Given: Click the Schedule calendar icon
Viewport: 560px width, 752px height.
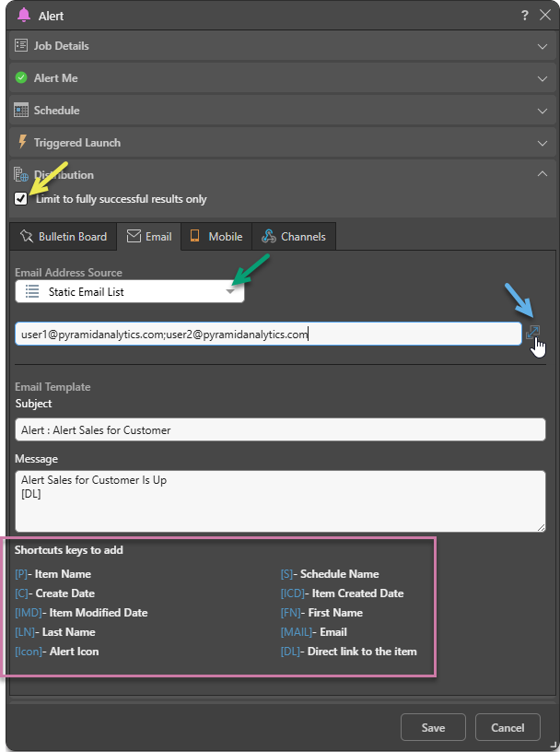Looking at the screenshot, I should tap(21, 111).
